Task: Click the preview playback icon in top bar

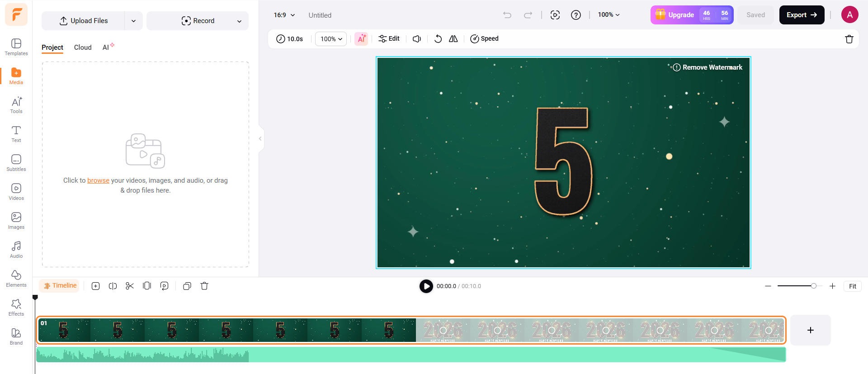Action: point(555,15)
